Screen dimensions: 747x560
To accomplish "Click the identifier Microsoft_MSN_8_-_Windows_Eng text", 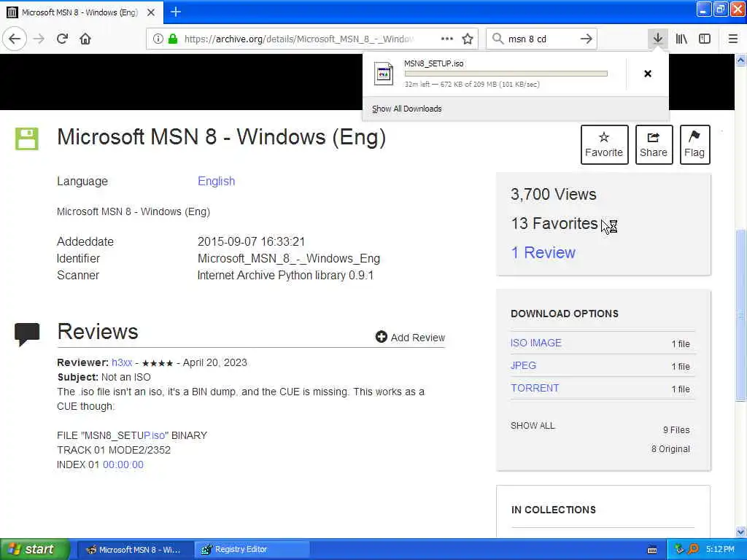I will (289, 259).
